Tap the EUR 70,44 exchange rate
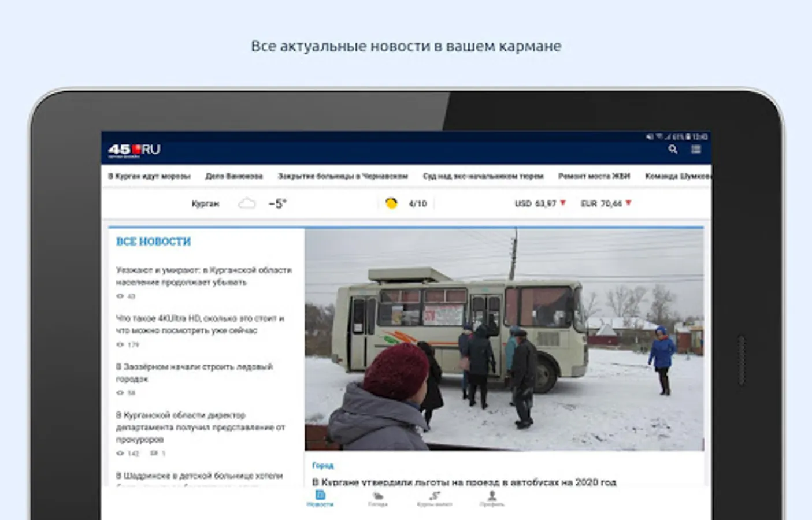 [x=601, y=203]
